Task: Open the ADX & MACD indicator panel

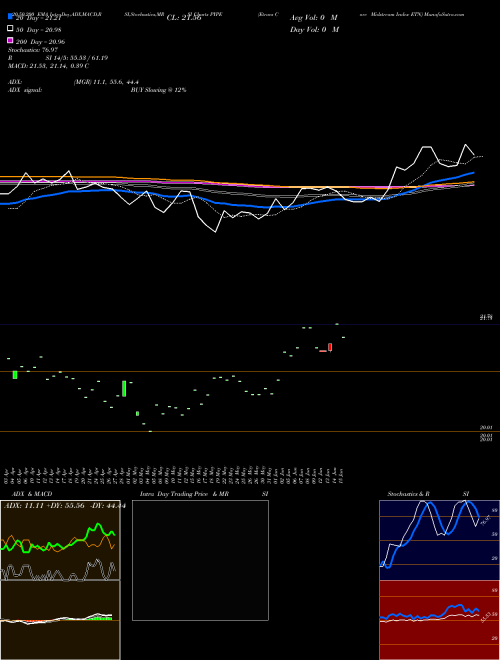Action: tap(60, 580)
